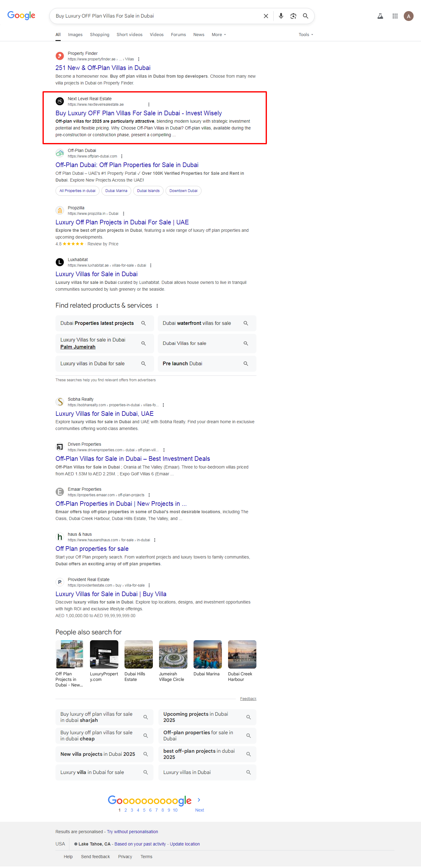Click the magnifier search submit icon
Image resolution: width=421 pixels, height=868 pixels.
tap(305, 16)
